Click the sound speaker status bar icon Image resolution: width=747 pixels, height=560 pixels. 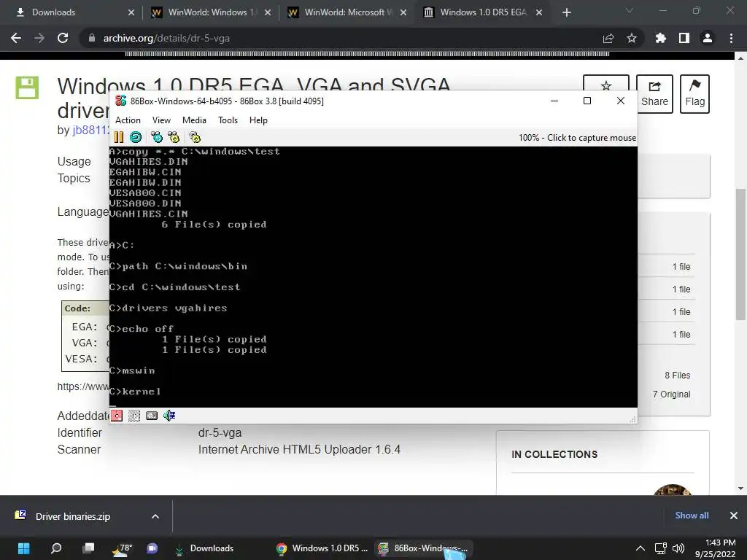pos(169,416)
